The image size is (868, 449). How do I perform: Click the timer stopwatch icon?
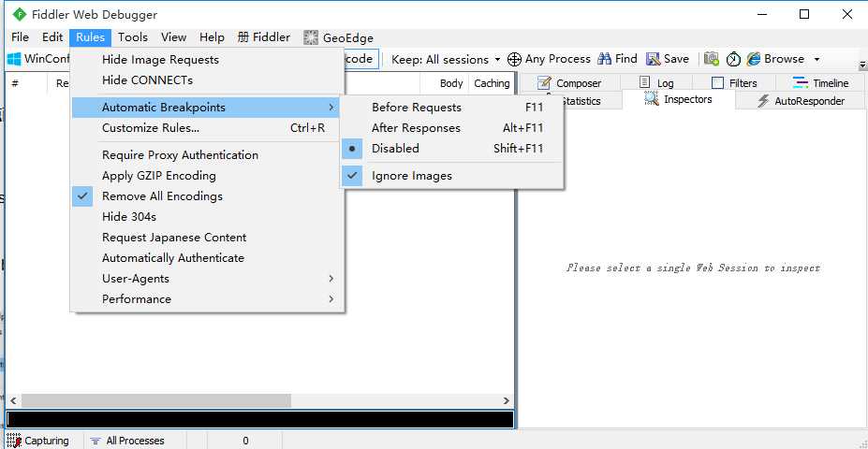click(x=733, y=59)
